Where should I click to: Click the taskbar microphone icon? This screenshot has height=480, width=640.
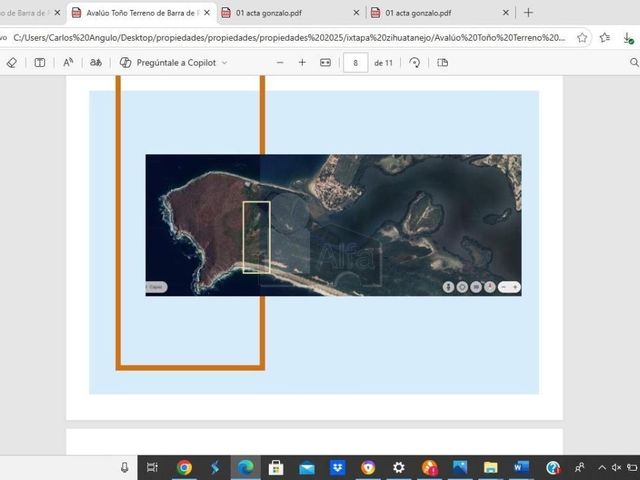tap(124, 467)
